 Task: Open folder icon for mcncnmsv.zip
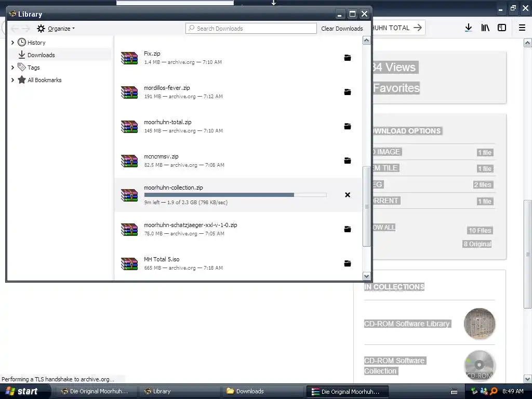click(x=348, y=161)
